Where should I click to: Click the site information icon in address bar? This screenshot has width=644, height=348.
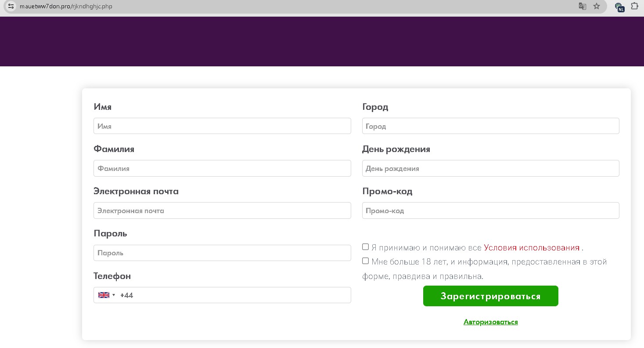[11, 6]
